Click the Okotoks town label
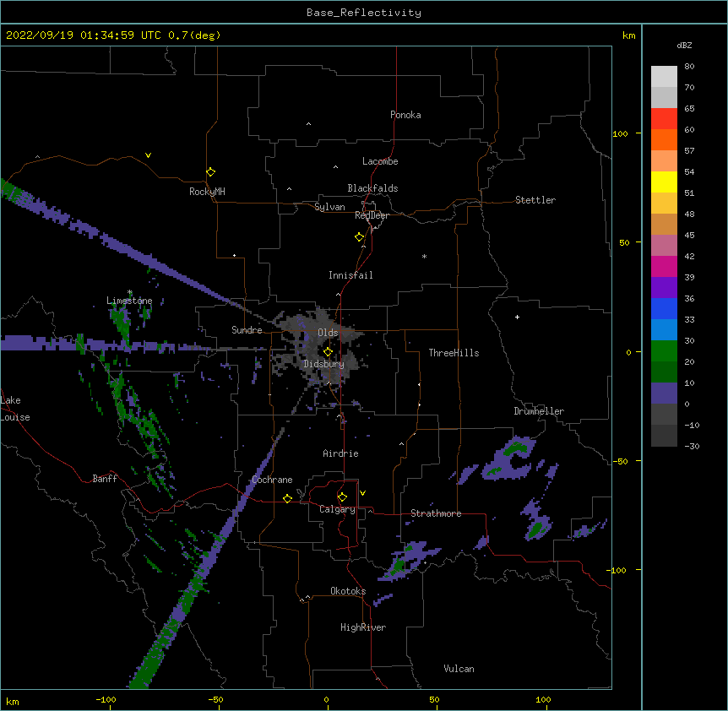This screenshot has height=711, width=728. [348, 591]
